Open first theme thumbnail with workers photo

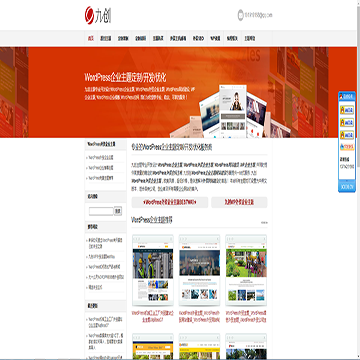pyautogui.click(x=153, y=270)
